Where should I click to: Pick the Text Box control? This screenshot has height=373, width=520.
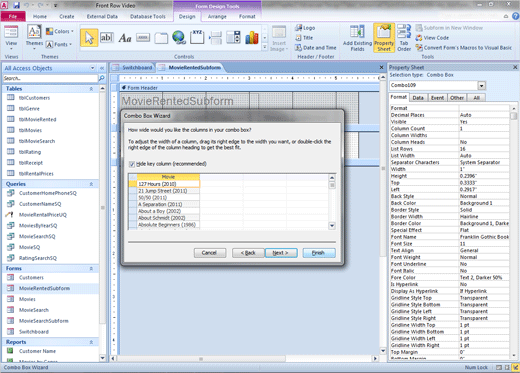[107, 38]
